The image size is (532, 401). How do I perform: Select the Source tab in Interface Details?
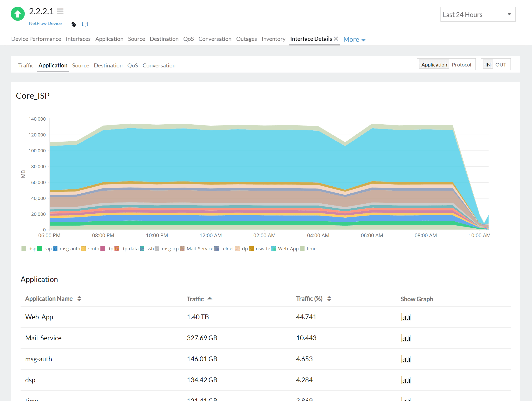click(81, 65)
